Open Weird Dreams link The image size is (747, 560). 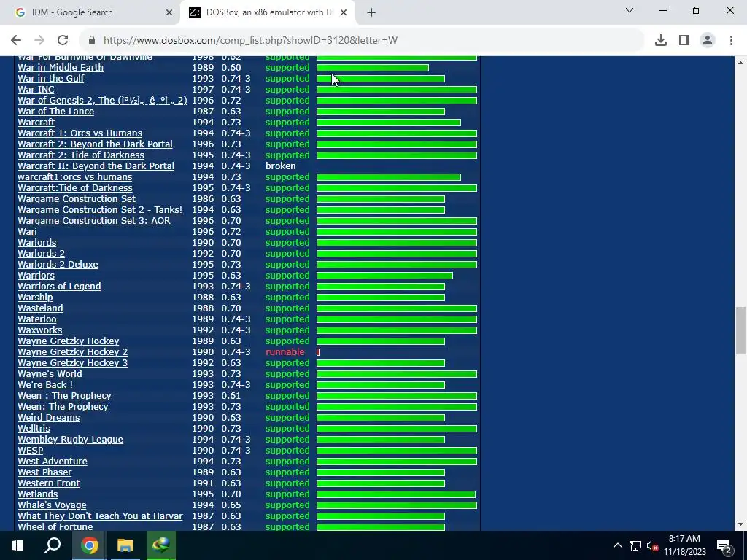coord(49,418)
